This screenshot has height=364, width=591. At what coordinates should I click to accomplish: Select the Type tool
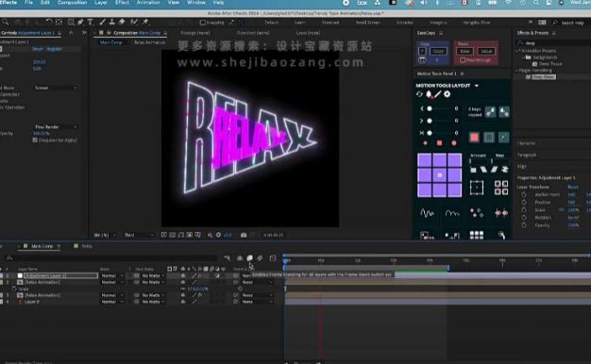91,23
